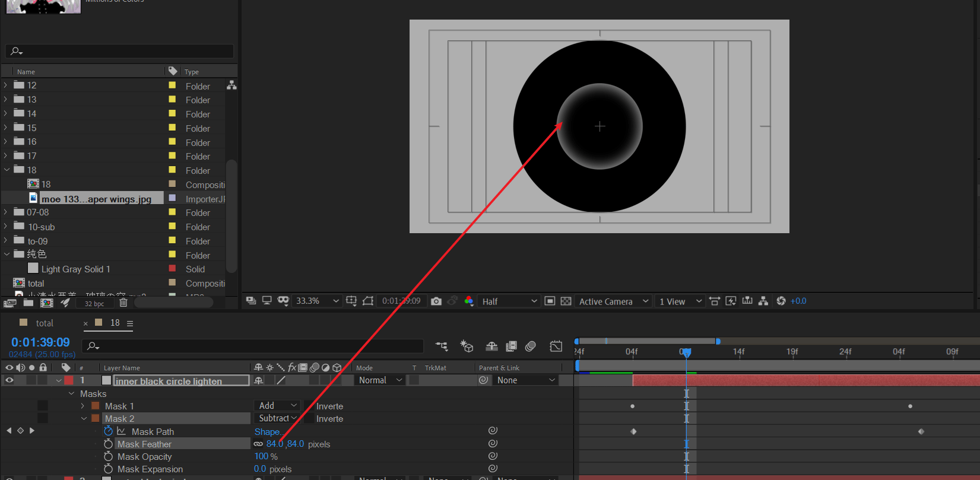980x480 pixels.
Task: Click Comp Flowchart icon in viewer
Action: tap(763, 301)
